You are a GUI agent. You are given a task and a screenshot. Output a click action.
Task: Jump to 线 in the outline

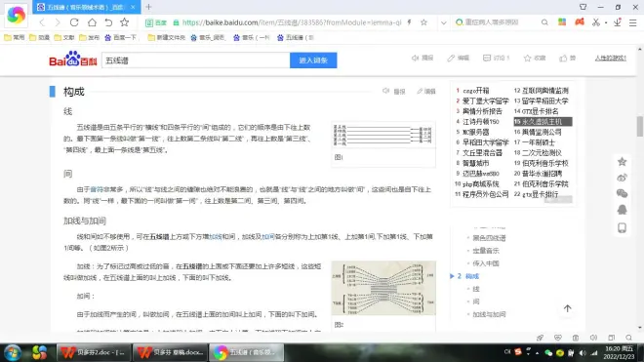(475, 289)
